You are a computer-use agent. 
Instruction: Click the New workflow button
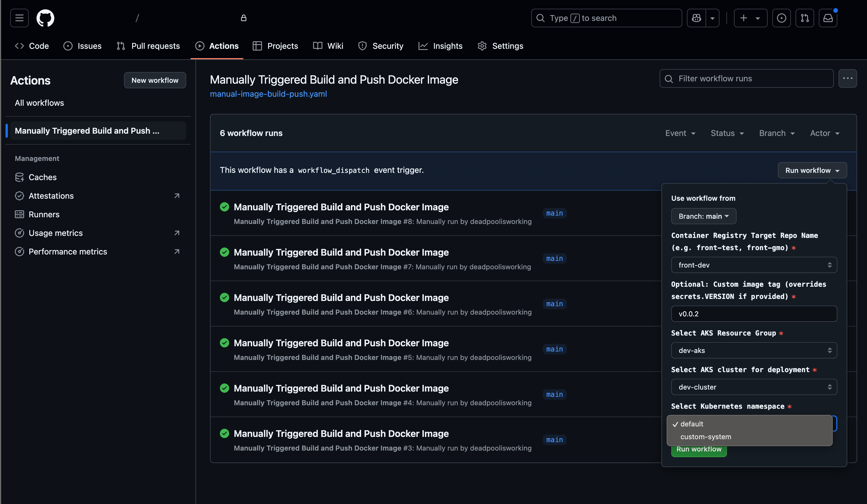point(155,80)
